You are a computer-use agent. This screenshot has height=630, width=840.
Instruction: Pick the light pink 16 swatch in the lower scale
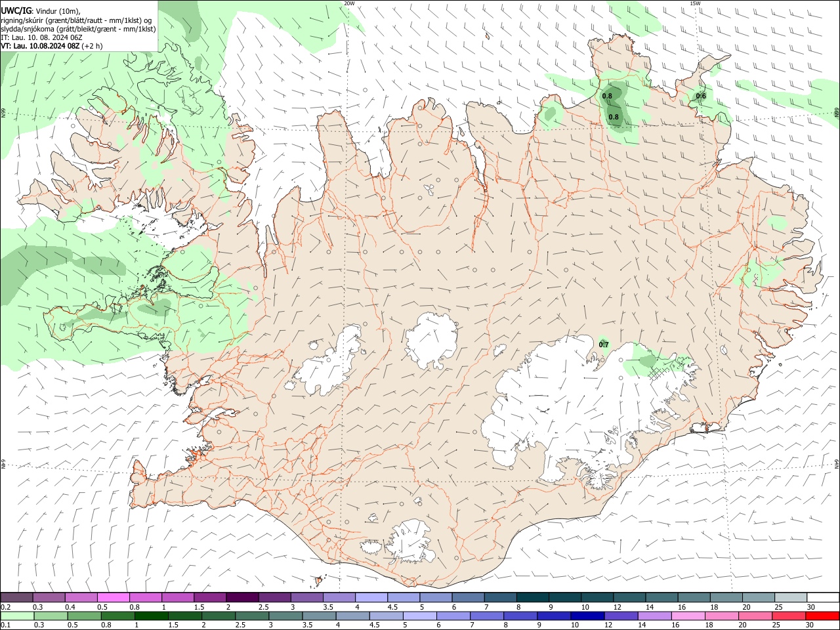pyautogui.click(x=688, y=616)
